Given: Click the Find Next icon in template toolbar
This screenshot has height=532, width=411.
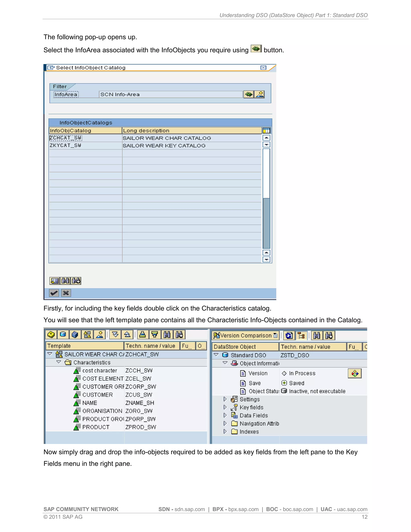Looking at the screenshot, I should [179, 335].
